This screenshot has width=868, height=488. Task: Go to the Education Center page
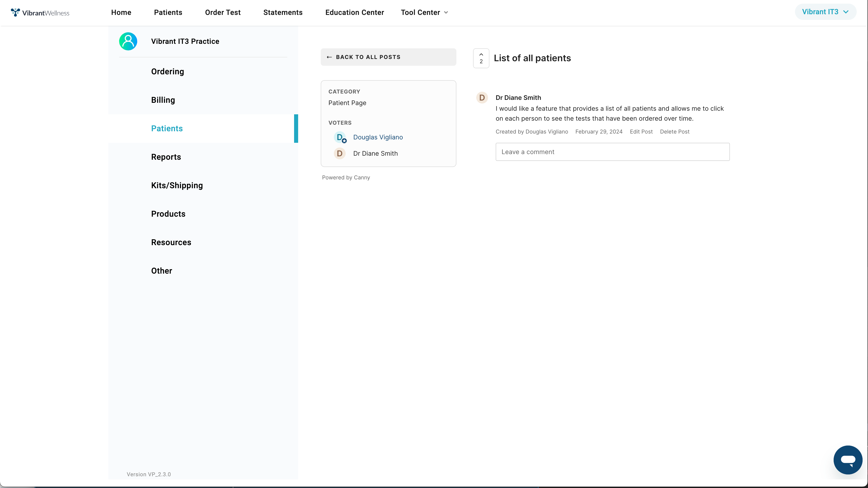[x=354, y=12]
